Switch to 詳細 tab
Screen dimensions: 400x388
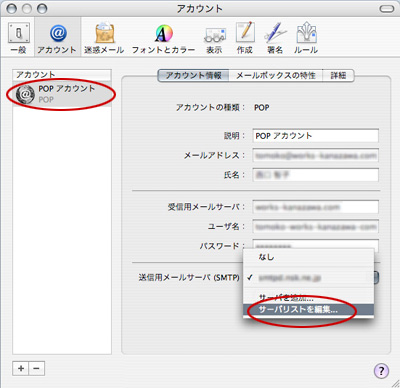pos(338,76)
